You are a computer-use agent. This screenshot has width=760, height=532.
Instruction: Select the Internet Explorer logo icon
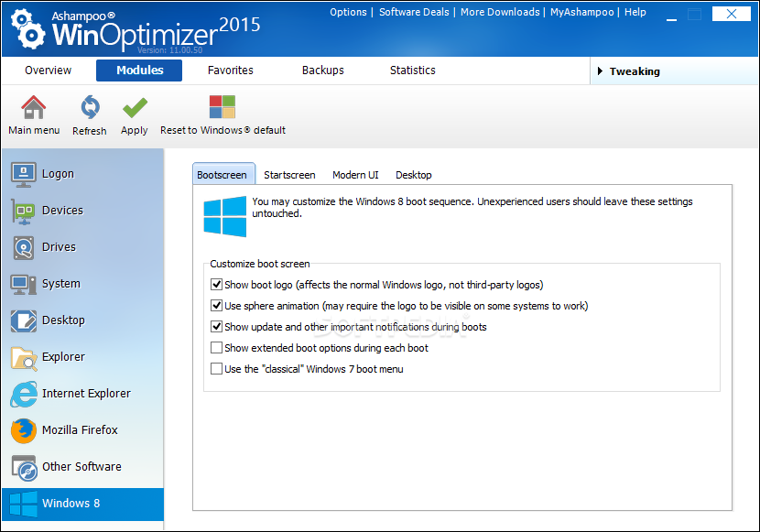(x=24, y=394)
